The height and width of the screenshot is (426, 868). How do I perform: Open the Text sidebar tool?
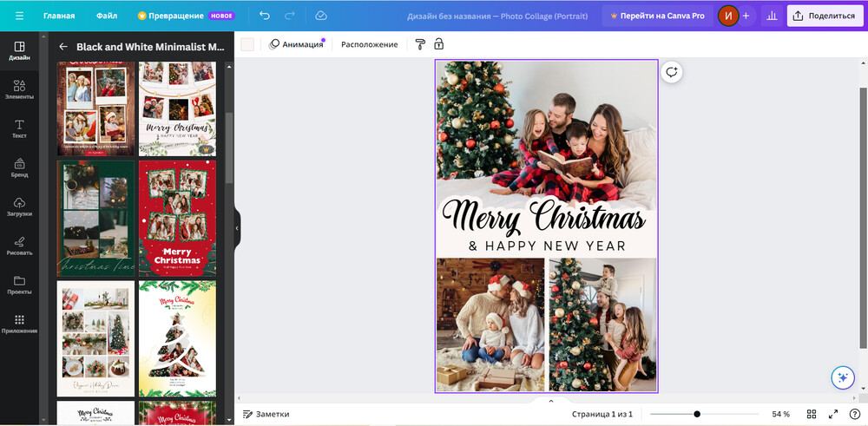click(20, 128)
